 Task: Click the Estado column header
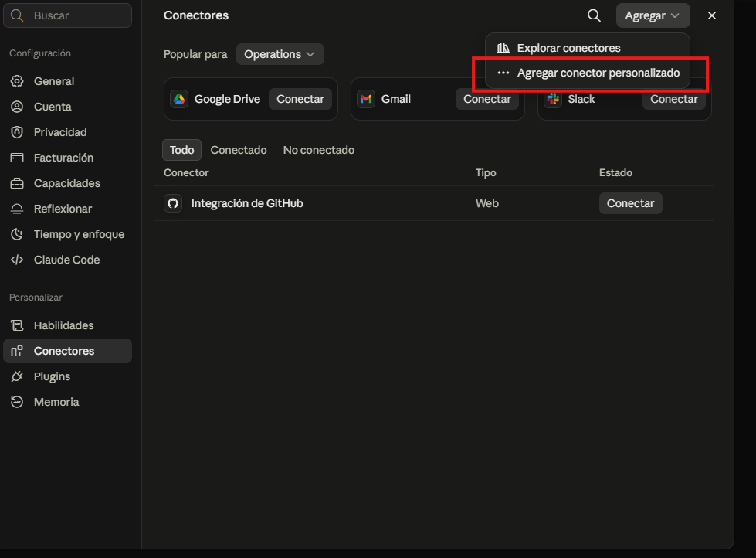615,173
